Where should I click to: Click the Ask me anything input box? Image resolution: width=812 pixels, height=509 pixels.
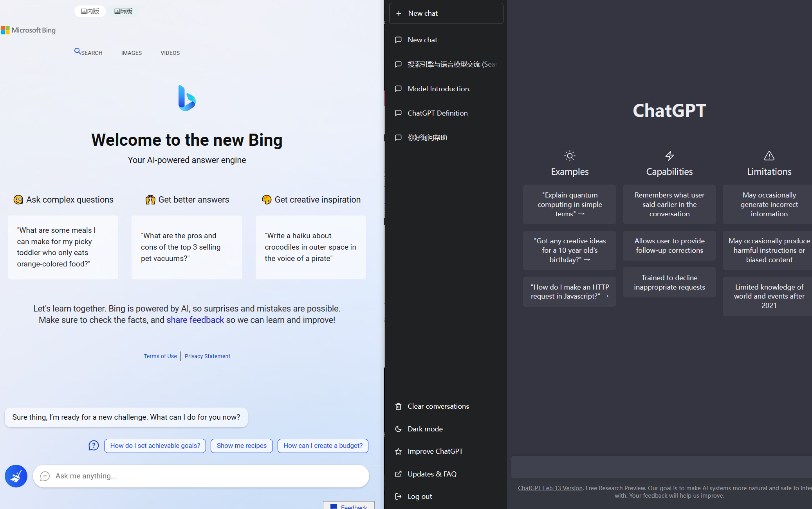click(201, 476)
